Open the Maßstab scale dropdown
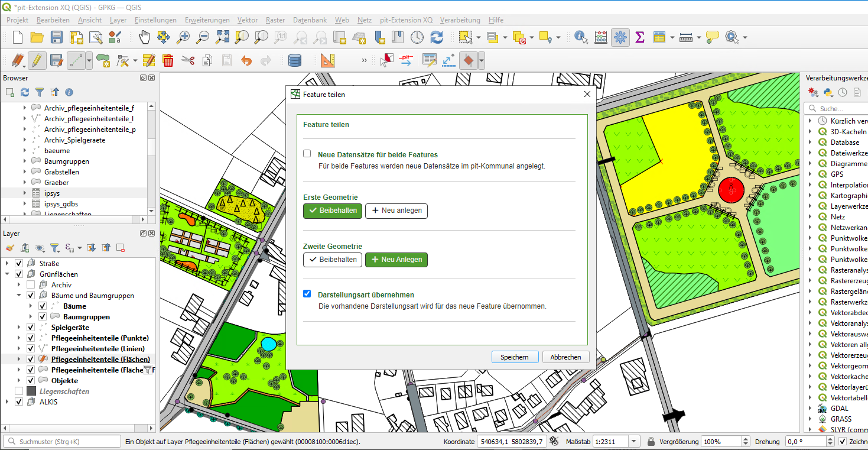The image size is (868, 450). coord(634,441)
